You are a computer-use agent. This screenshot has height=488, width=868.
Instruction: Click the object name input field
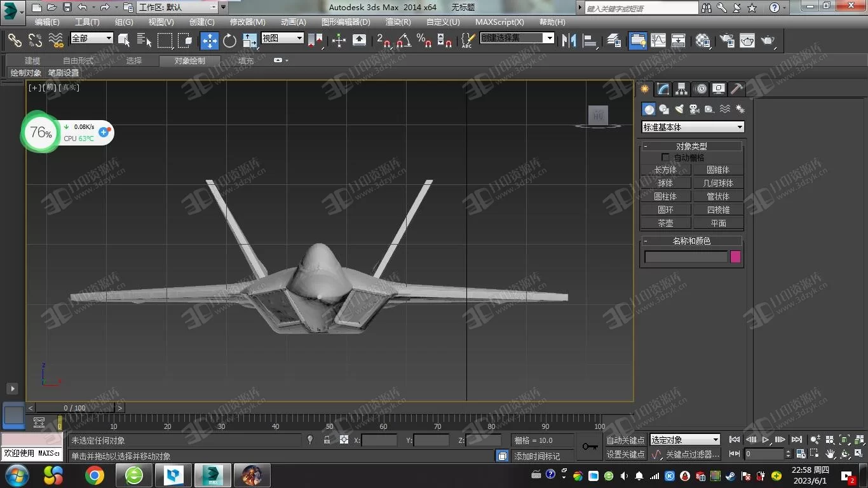pyautogui.click(x=686, y=257)
